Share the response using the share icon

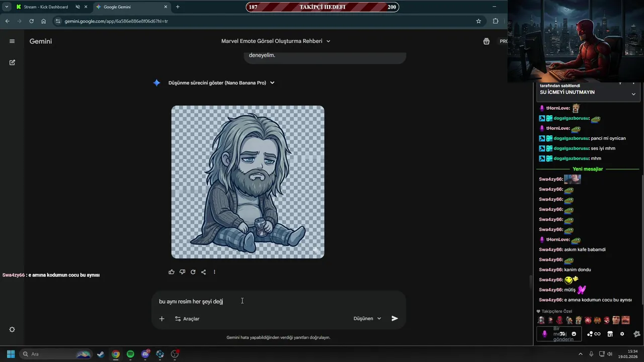pyautogui.click(x=203, y=272)
